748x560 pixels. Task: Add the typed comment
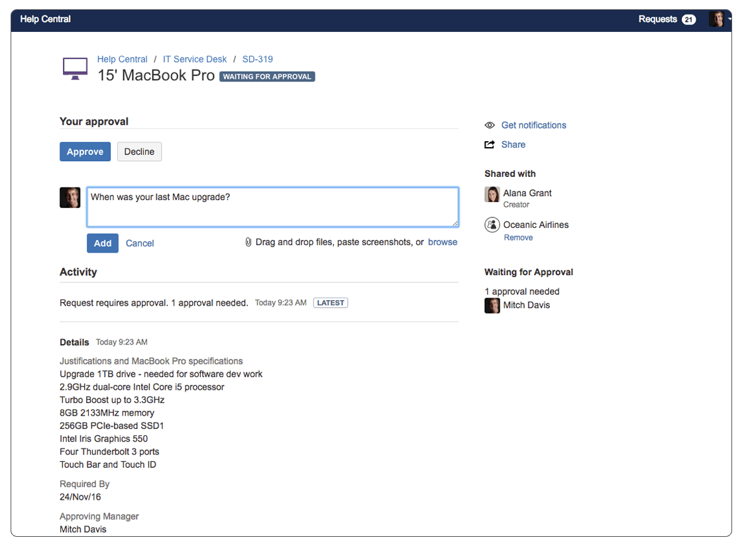103,243
